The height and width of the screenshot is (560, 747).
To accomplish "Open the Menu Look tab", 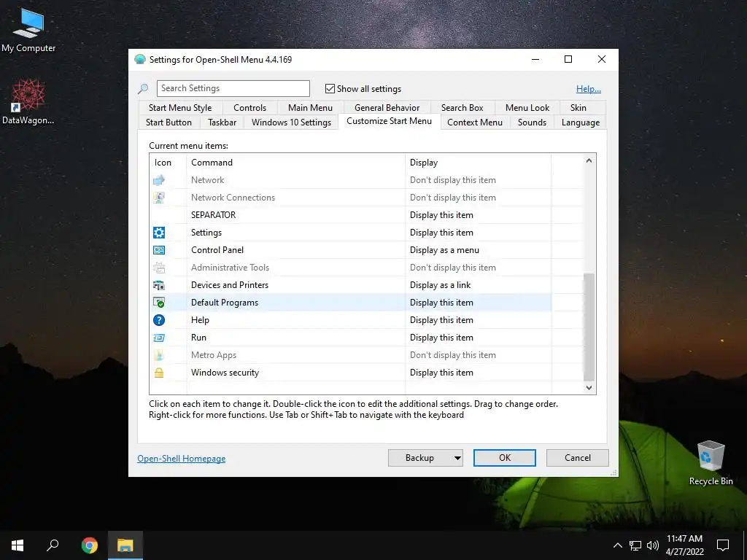I will [527, 108].
